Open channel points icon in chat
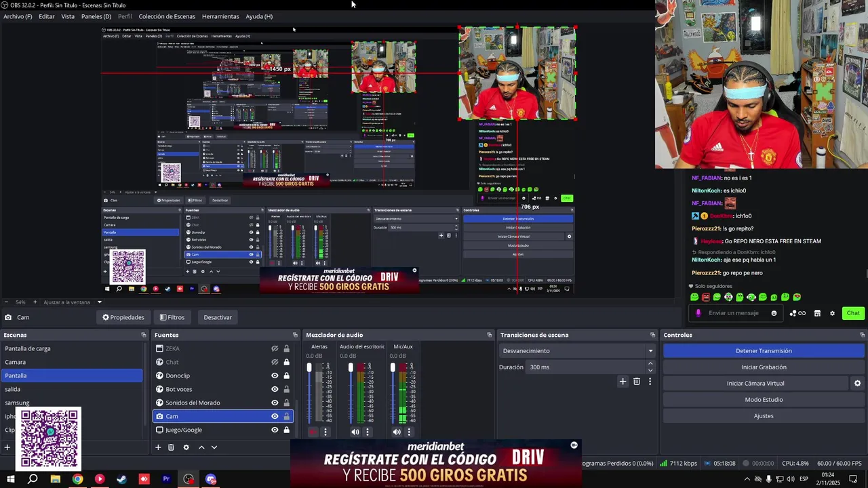Screen dimensions: 868x488 (797, 313)
